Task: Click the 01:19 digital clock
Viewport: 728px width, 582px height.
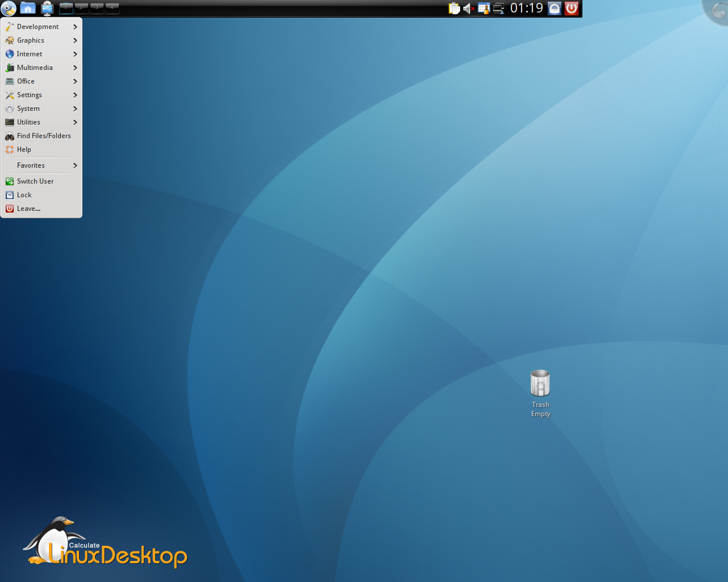Action: pos(527,8)
